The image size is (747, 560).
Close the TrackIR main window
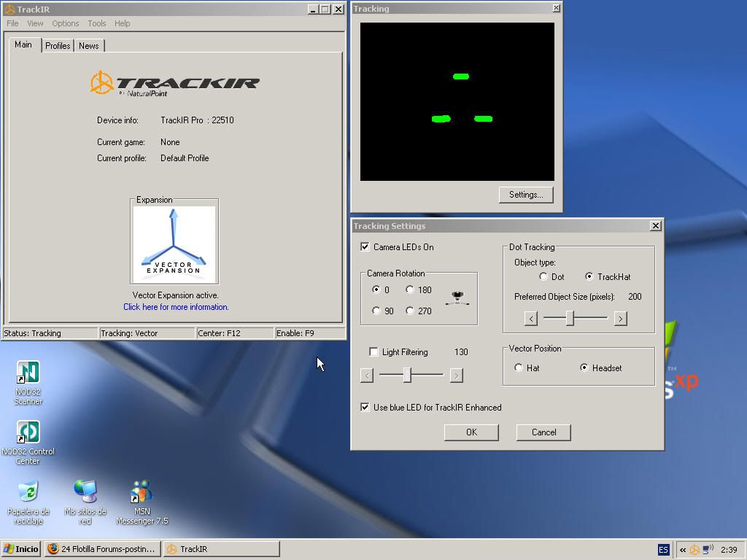pos(338,9)
